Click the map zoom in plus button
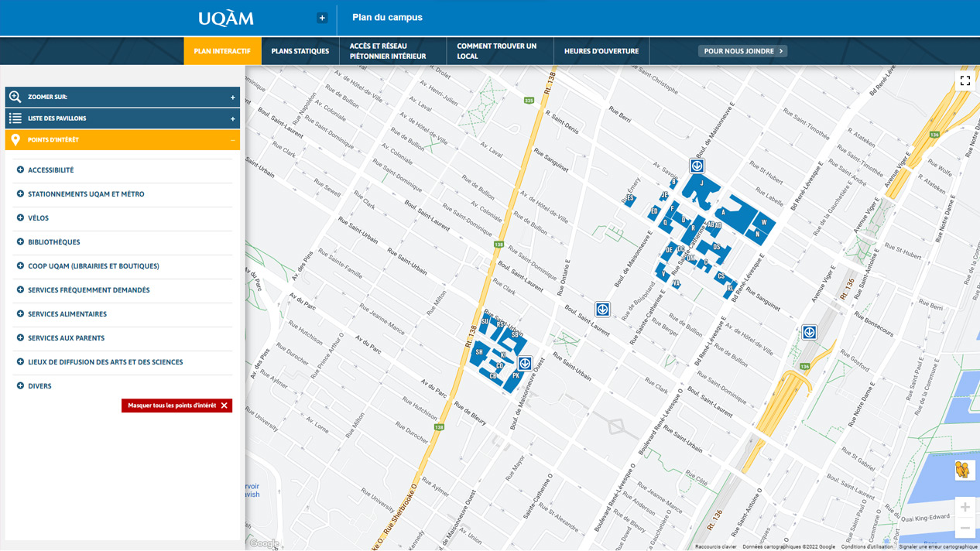This screenshot has width=980, height=551. click(x=965, y=508)
